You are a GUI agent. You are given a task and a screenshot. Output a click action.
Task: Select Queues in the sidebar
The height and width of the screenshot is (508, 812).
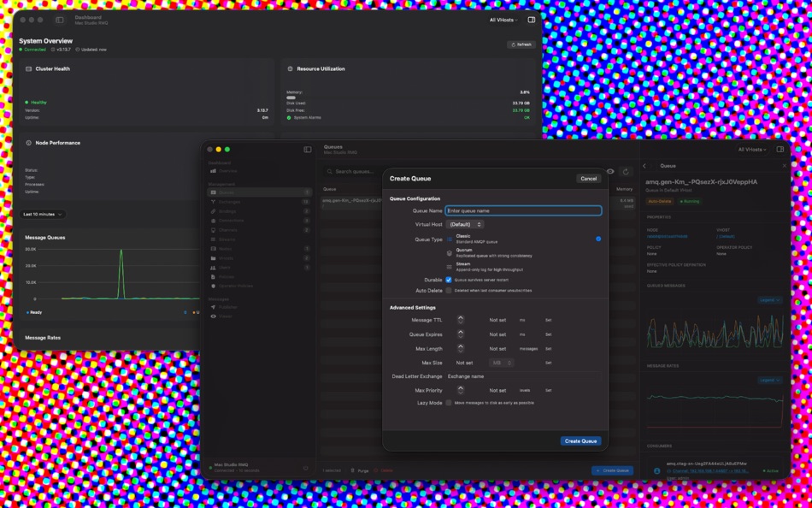pos(260,192)
